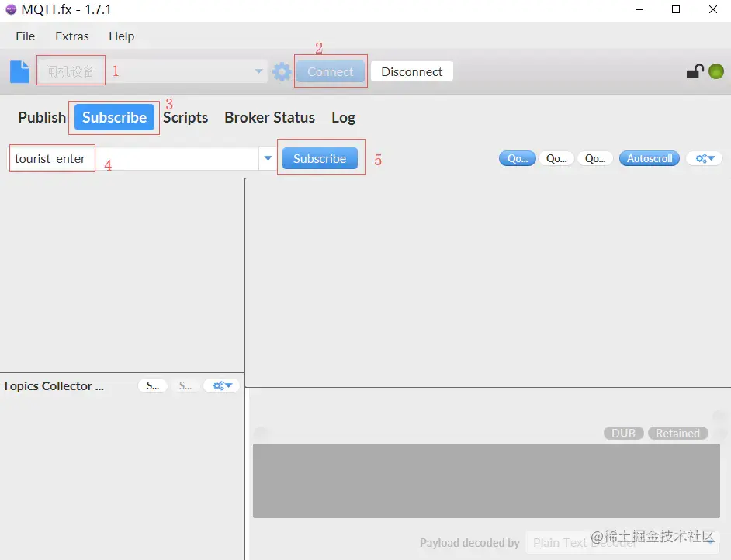Select the first highlighted Qo... QoS toggle

point(518,158)
